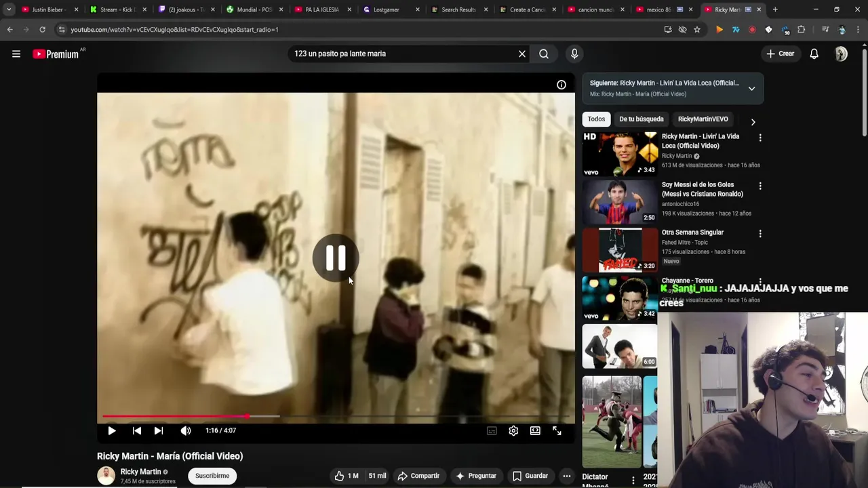Open Ricky Martin channel avatar
The image size is (868, 488).
(x=106, y=476)
